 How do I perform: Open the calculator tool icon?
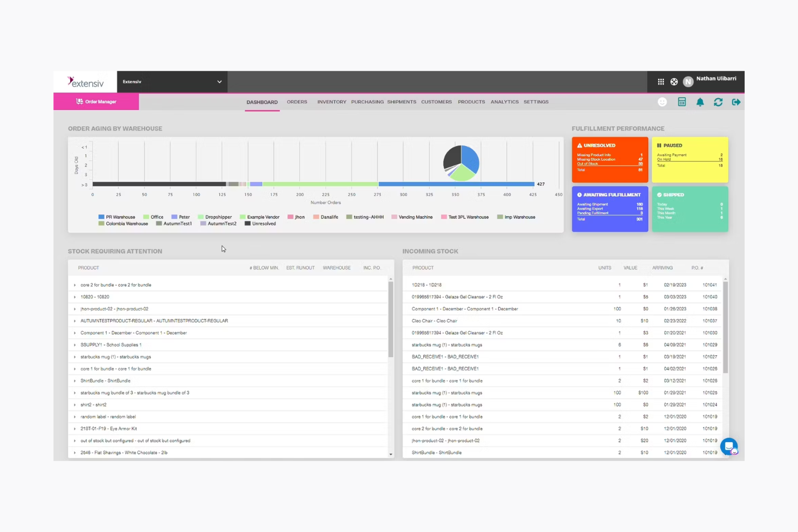point(682,101)
